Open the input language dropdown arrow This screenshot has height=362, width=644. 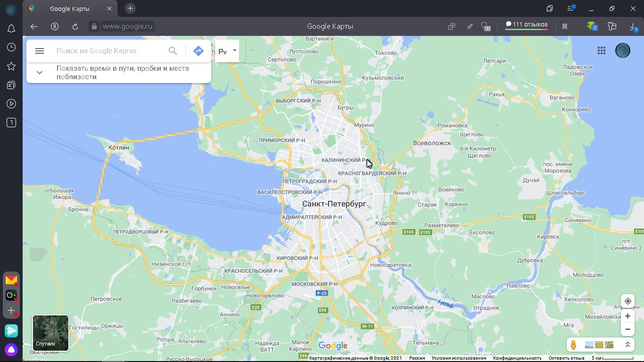pyautogui.click(x=234, y=50)
